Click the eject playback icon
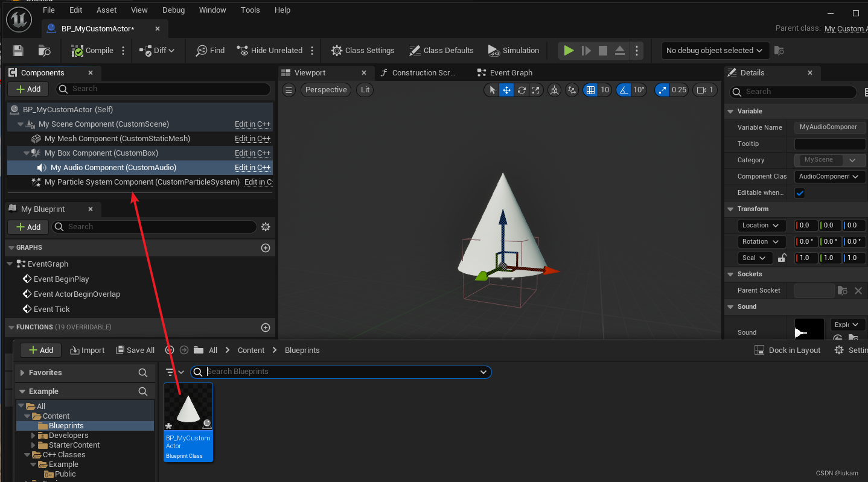Viewport: 868px width, 482px height. pyautogui.click(x=620, y=51)
